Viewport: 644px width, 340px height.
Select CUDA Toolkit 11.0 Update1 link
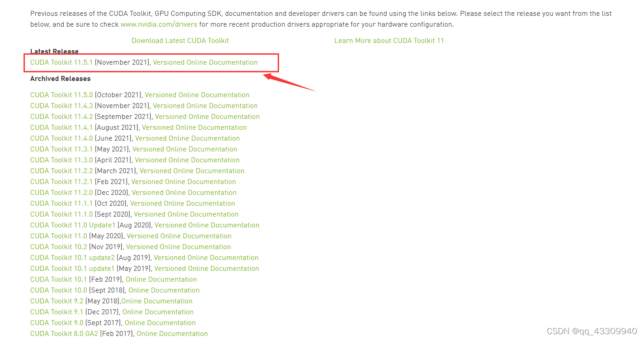pyautogui.click(x=73, y=225)
